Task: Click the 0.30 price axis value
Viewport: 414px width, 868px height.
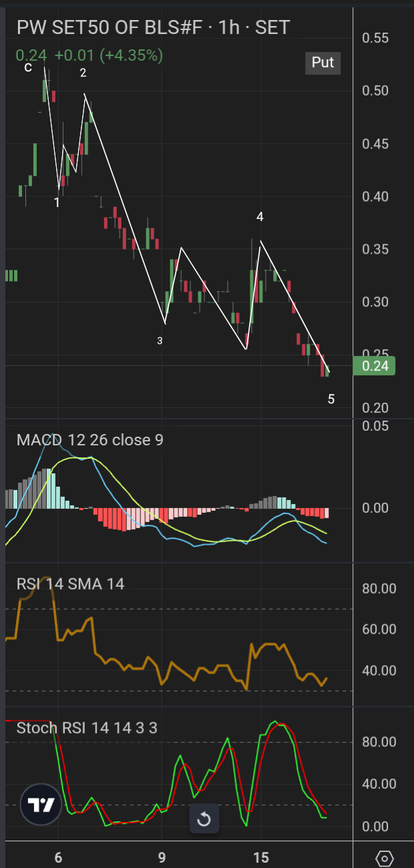Action: point(375,302)
